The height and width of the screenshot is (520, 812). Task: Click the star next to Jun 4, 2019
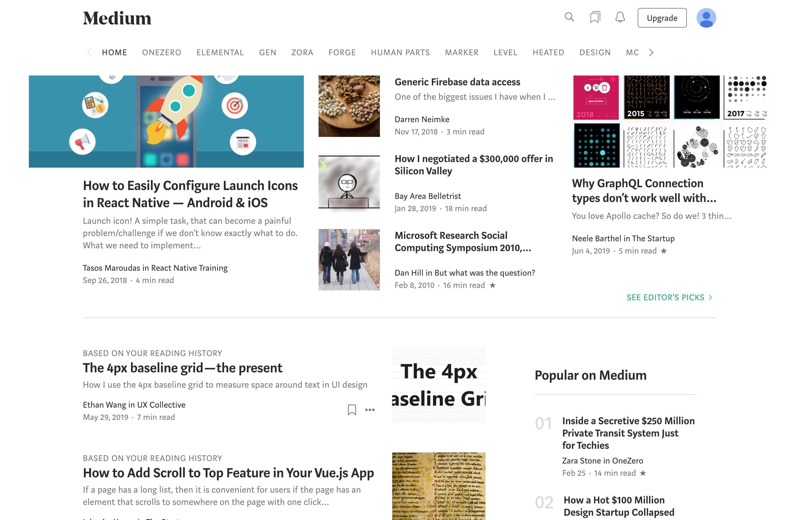pos(663,251)
